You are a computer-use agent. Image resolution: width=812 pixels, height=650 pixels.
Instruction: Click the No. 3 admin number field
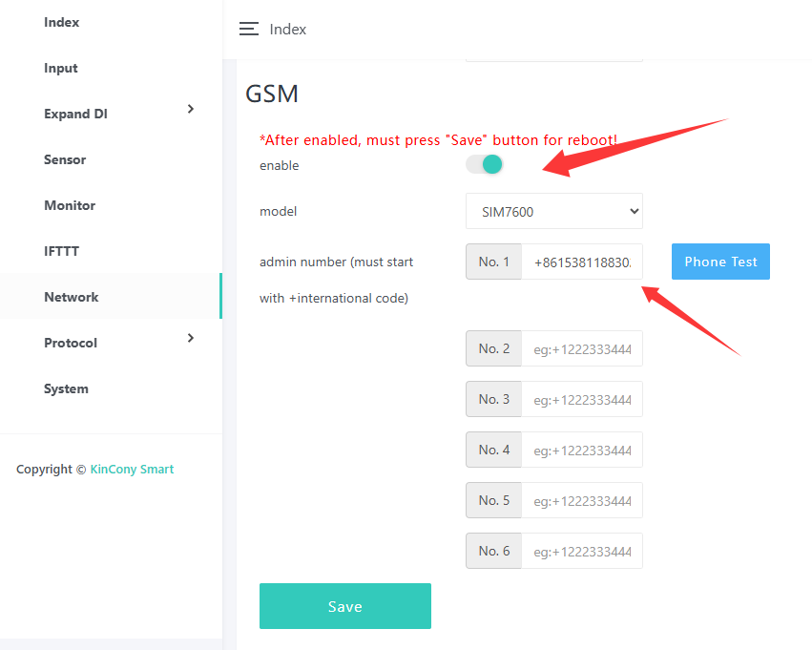(x=582, y=400)
